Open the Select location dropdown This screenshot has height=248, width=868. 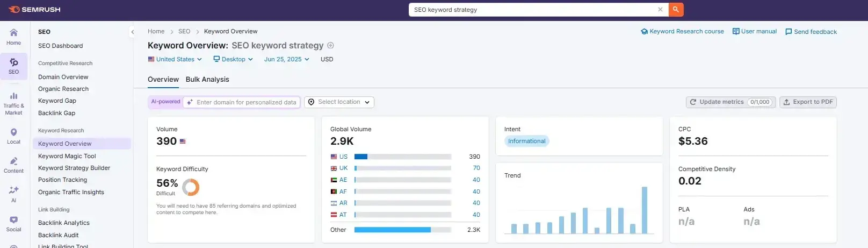point(339,102)
